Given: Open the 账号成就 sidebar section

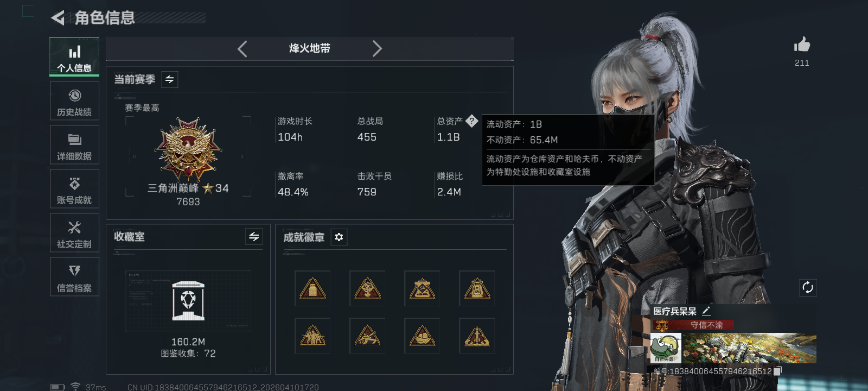Looking at the screenshot, I should (74, 190).
